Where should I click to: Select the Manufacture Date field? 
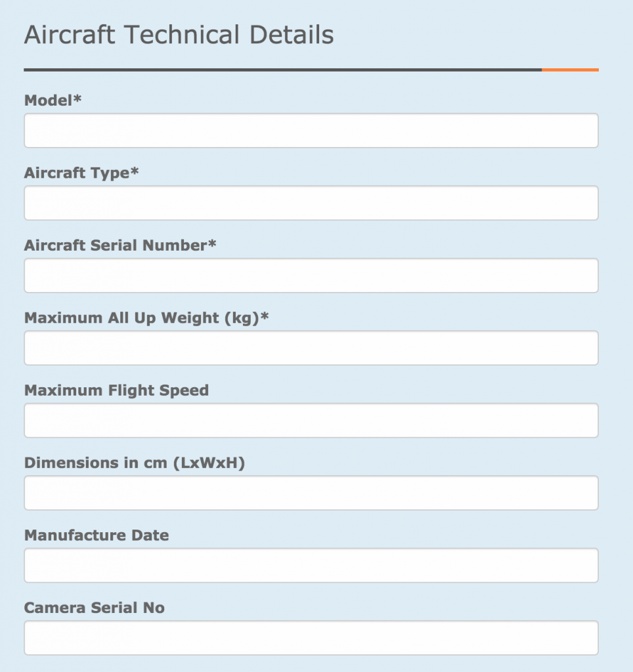point(311,566)
